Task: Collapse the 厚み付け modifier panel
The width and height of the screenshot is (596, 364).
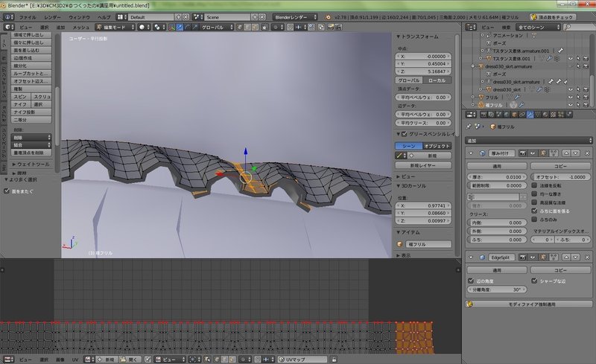Action: (471, 153)
